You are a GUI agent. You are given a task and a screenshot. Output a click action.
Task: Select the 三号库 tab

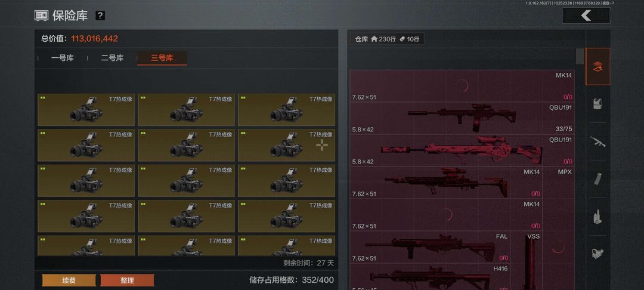[162, 58]
